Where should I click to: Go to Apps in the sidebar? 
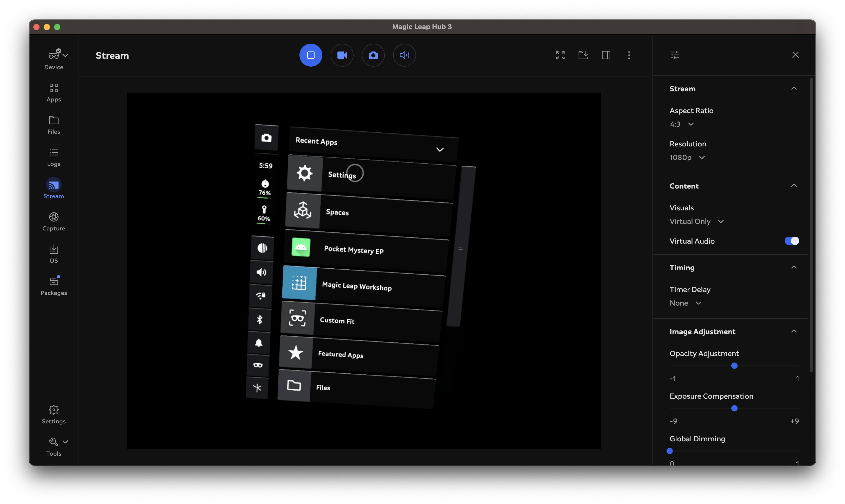(x=54, y=92)
